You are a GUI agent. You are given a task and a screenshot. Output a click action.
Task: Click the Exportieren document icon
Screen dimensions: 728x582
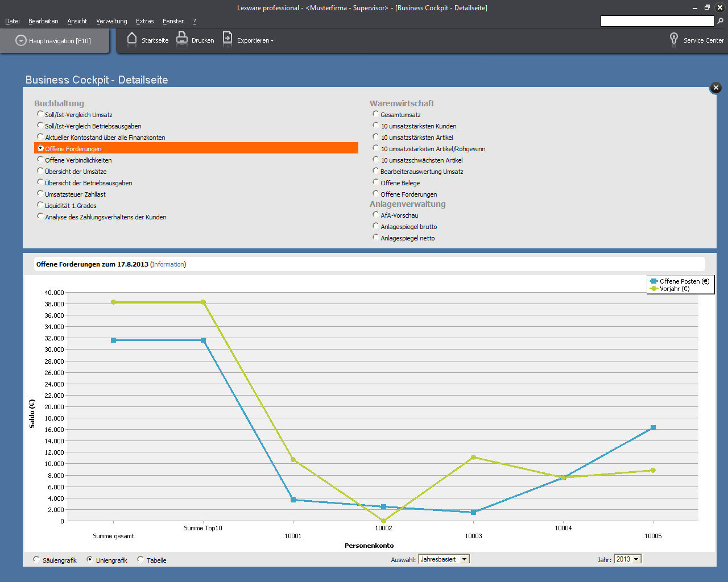[227, 39]
